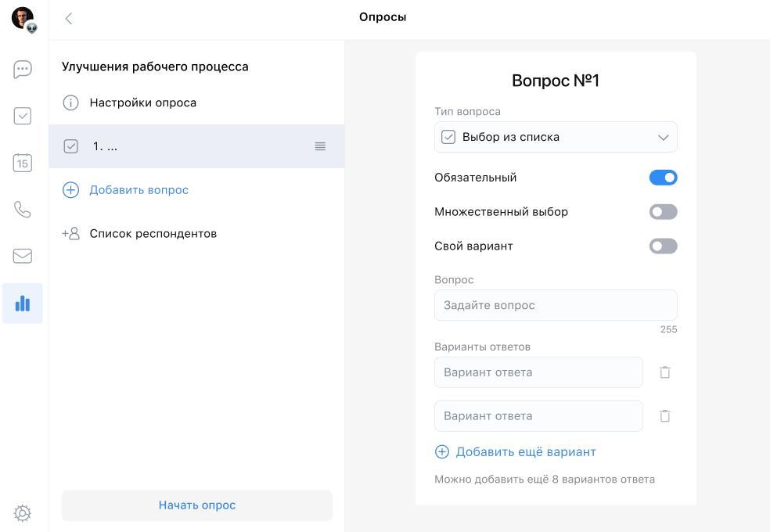This screenshot has width=770, height=532.
Task: Disable the Обязательный toggle
Action: [663, 178]
